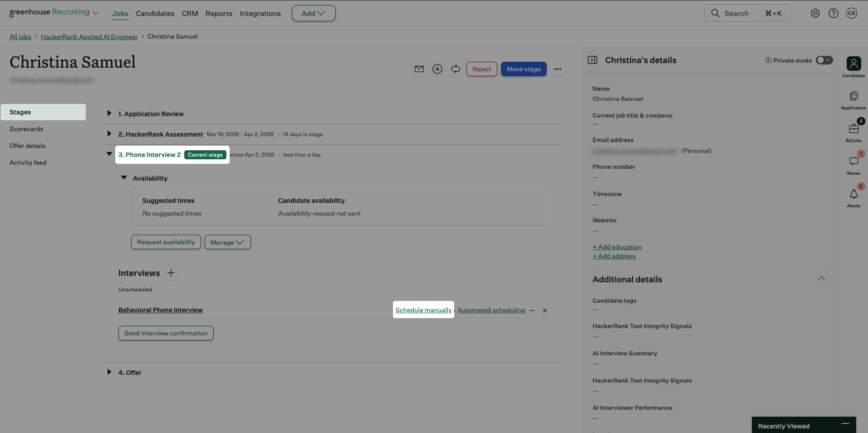Open the help question mark icon
The width and height of the screenshot is (868, 433).
(834, 13)
